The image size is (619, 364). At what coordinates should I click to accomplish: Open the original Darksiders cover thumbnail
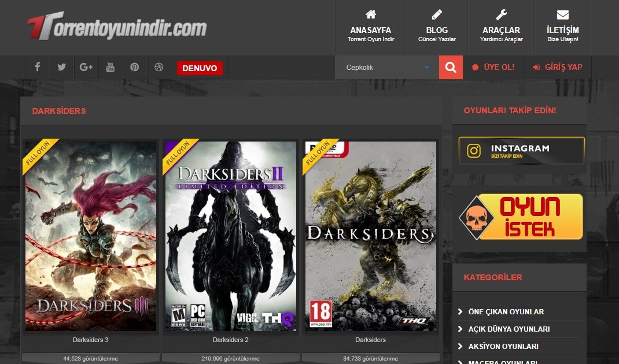click(x=371, y=236)
